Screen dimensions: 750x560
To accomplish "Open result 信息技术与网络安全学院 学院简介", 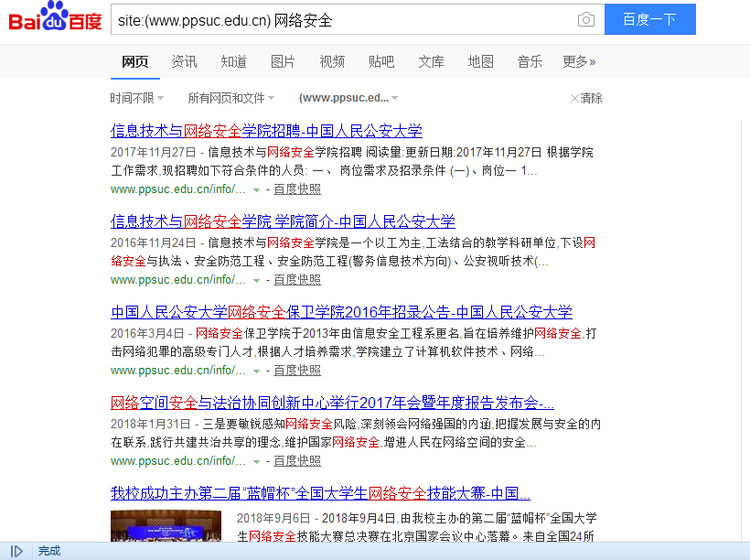I will coord(283,221).
